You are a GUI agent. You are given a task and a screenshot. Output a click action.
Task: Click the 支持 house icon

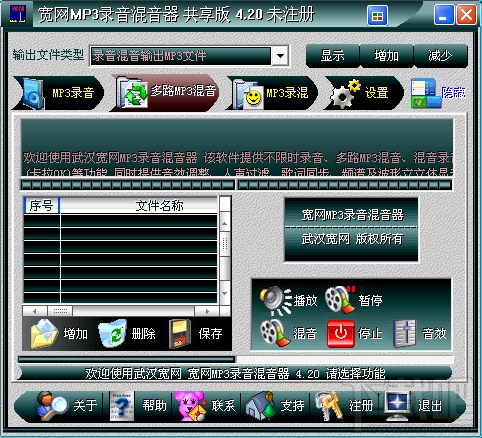tap(261, 406)
